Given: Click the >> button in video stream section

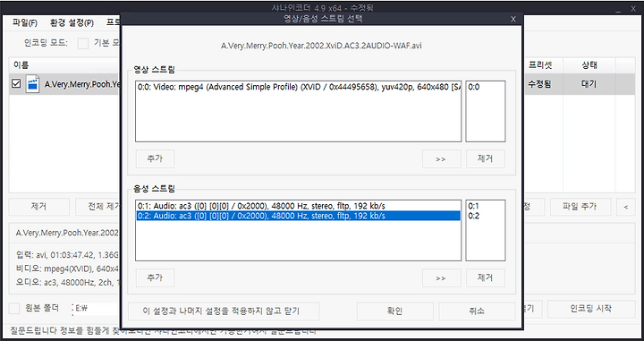Looking at the screenshot, I should (x=441, y=159).
